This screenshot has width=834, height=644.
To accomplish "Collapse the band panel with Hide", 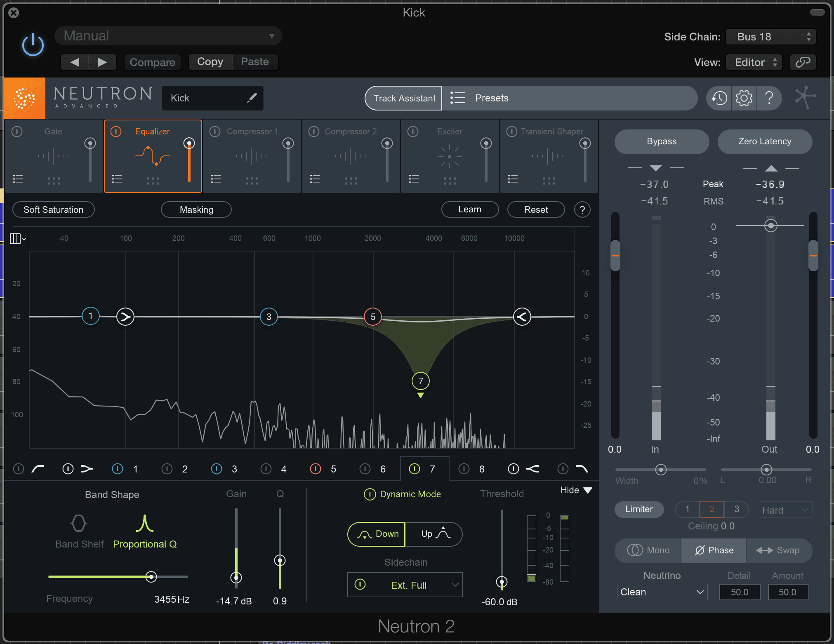I will click(576, 490).
